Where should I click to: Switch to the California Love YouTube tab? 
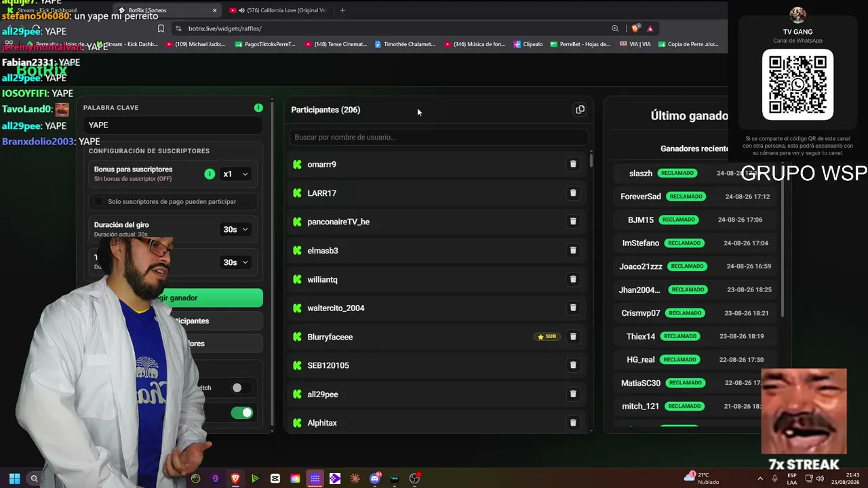tap(277, 10)
